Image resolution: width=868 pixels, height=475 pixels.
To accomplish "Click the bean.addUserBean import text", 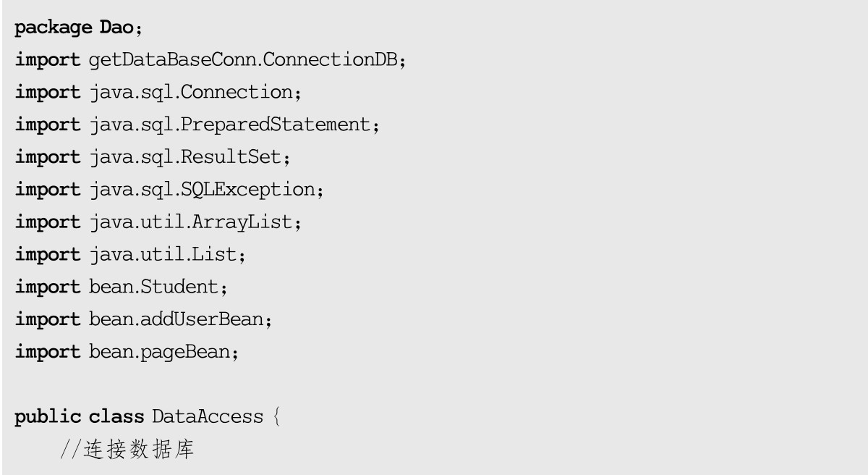I will pos(176,319).
